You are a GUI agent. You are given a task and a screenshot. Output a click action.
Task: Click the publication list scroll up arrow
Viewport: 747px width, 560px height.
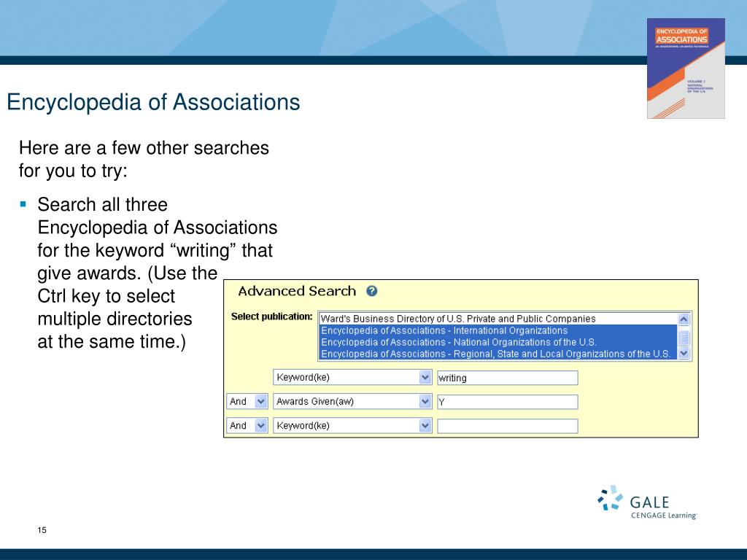[x=684, y=319]
